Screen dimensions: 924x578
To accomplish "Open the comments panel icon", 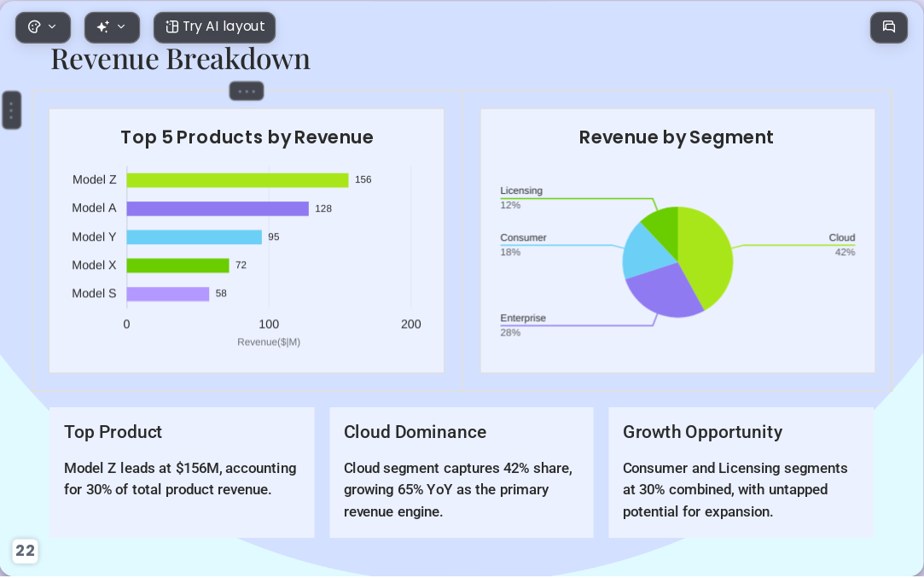I will pos(889,27).
